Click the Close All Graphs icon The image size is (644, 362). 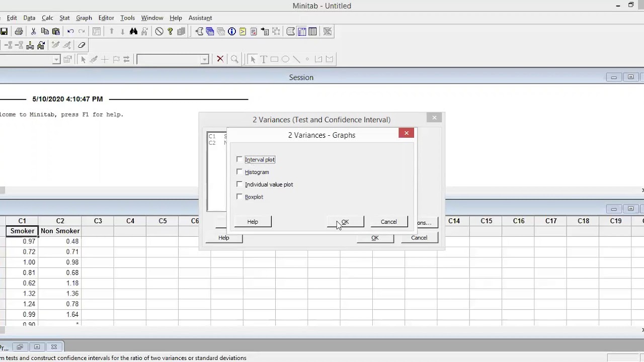328,31
